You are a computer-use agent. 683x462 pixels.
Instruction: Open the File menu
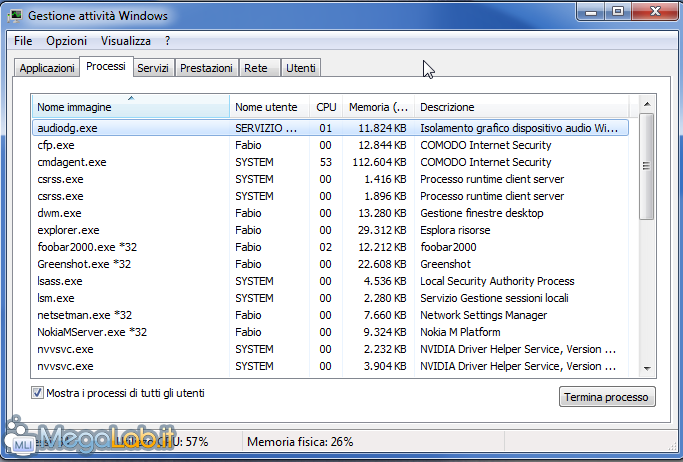click(23, 41)
